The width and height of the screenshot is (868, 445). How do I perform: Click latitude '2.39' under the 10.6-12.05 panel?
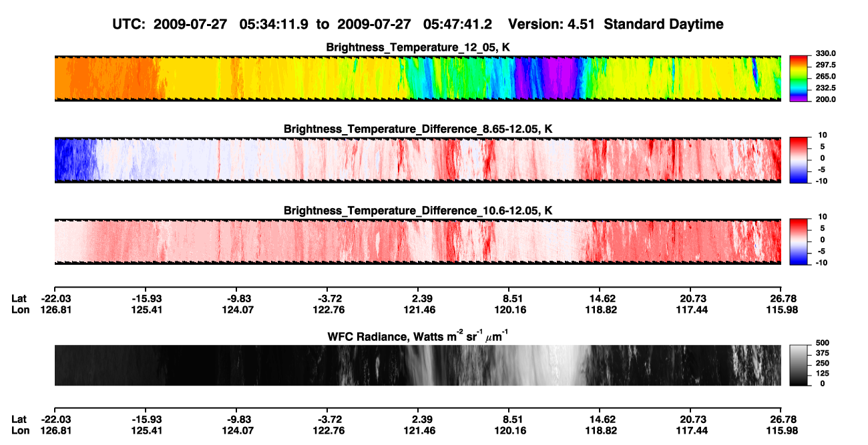pyautogui.click(x=417, y=298)
